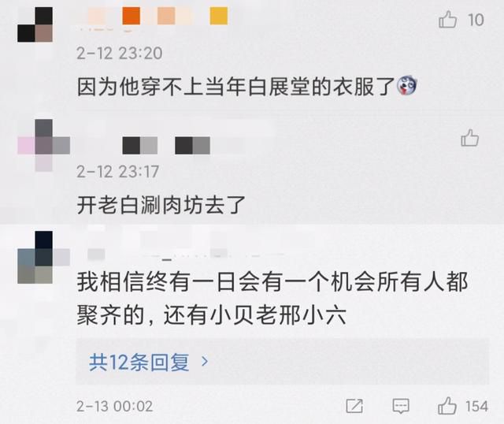Tap the doge emoji in first comment
Image resolution: width=504 pixels, height=424 pixels.
(x=407, y=86)
